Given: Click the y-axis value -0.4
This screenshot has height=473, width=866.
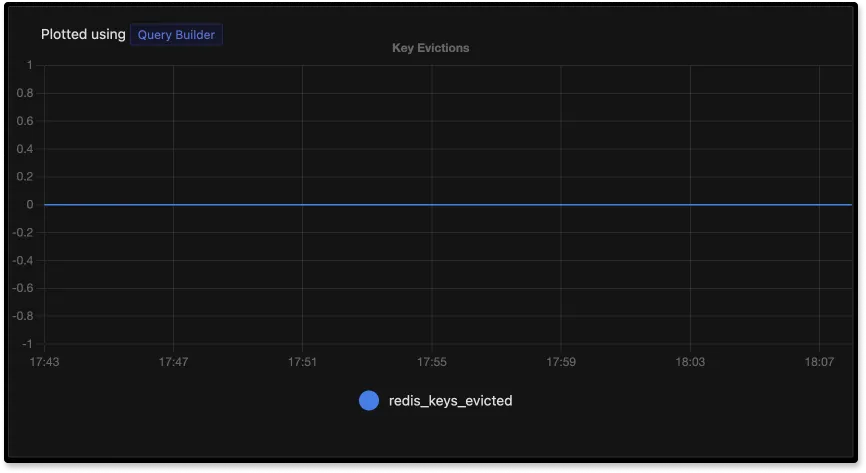Looking at the screenshot, I should point(23,260).
